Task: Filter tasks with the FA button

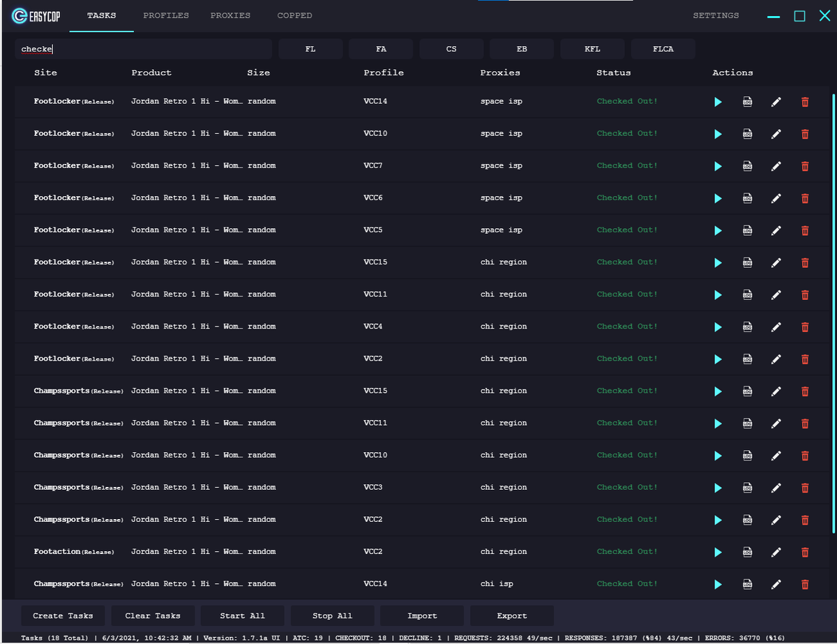Action: click(x=381, y=49)
